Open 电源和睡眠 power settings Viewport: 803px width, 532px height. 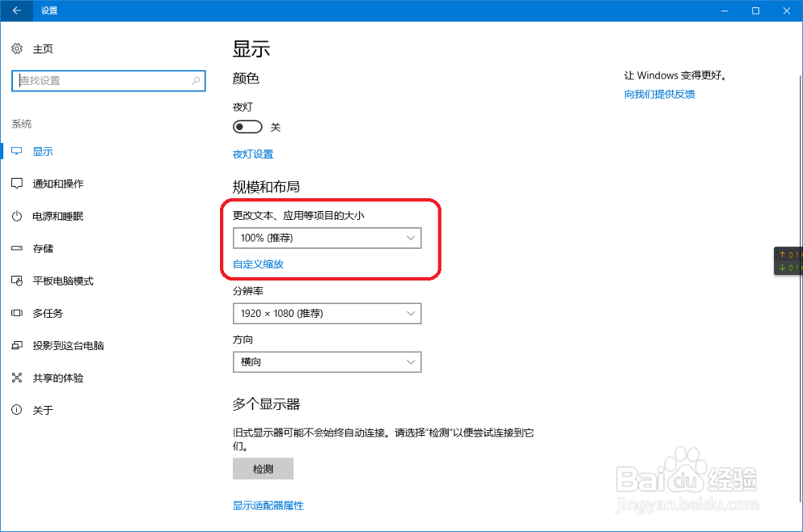click(x=56, y=216)
